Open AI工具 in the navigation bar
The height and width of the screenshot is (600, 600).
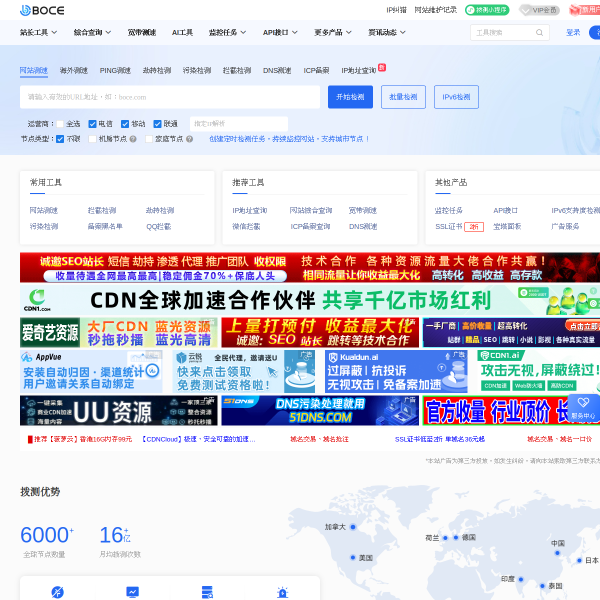point(182,33)
